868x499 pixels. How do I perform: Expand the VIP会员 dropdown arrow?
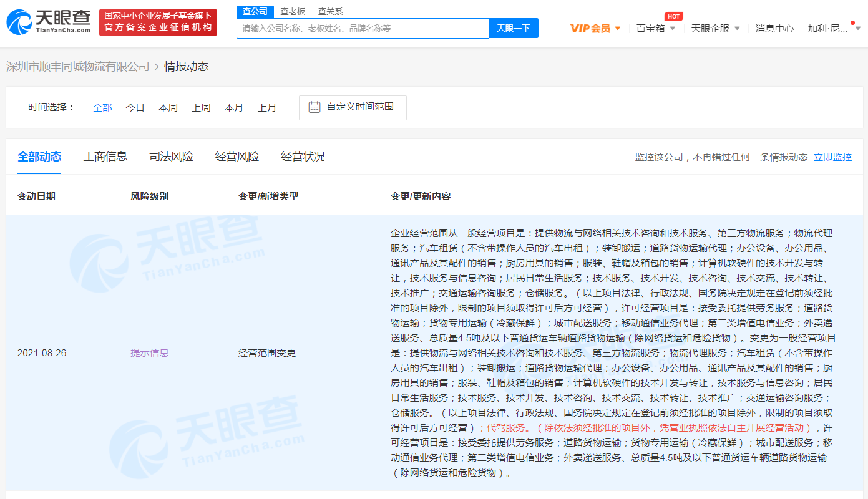(618, 28)
